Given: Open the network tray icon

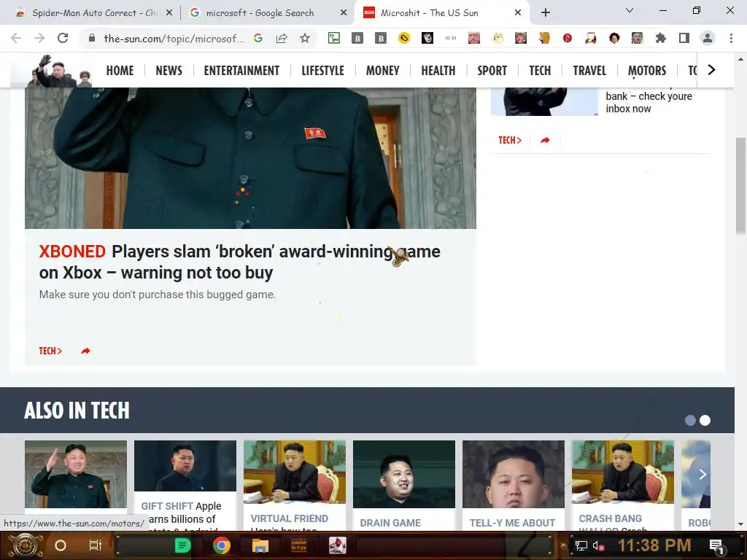Looking at the screenshot, I should pyautogui.click(x=581, y=546).
